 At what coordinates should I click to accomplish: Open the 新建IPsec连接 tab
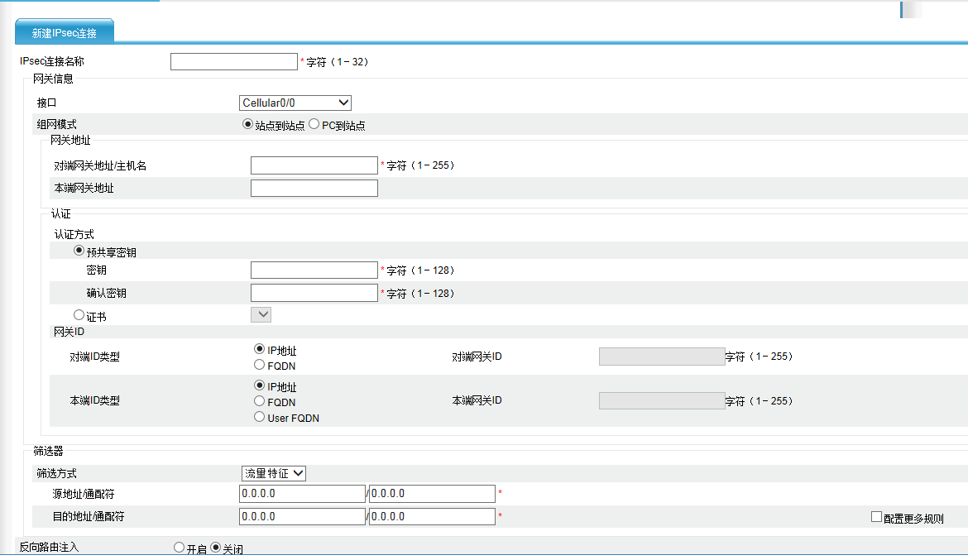(x=65, y=33)
